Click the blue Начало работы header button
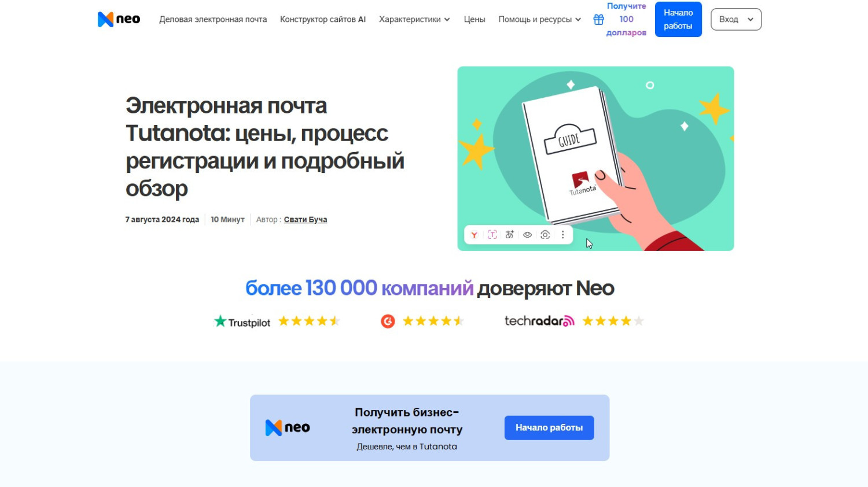 point(678,19)
